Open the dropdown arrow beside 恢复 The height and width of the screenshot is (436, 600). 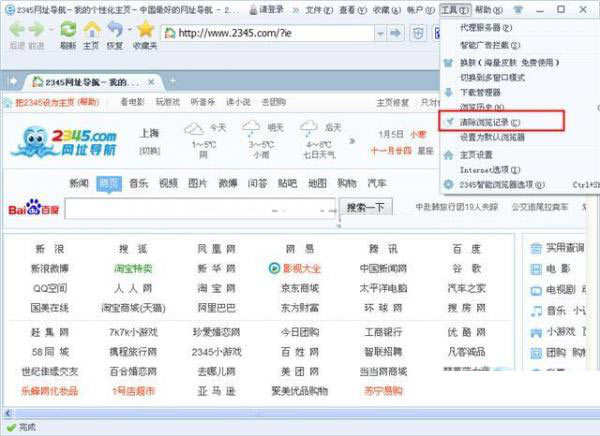click(130, 29)
